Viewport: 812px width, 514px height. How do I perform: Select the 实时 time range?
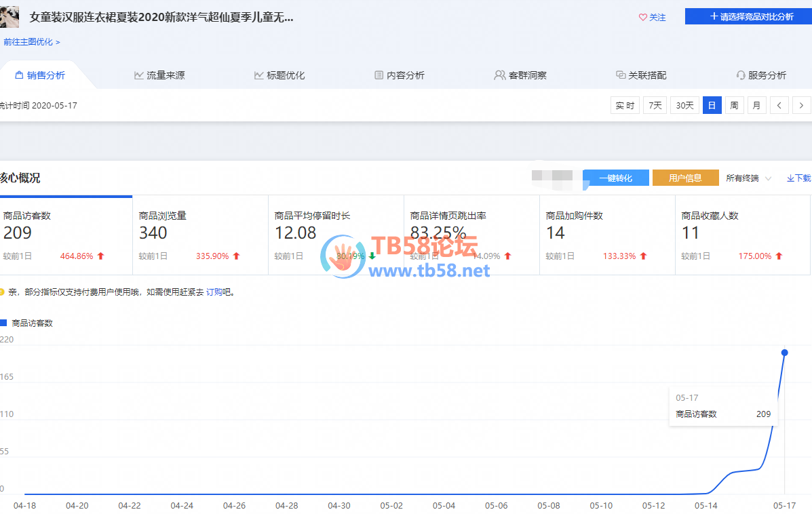(x=625, y=106)
